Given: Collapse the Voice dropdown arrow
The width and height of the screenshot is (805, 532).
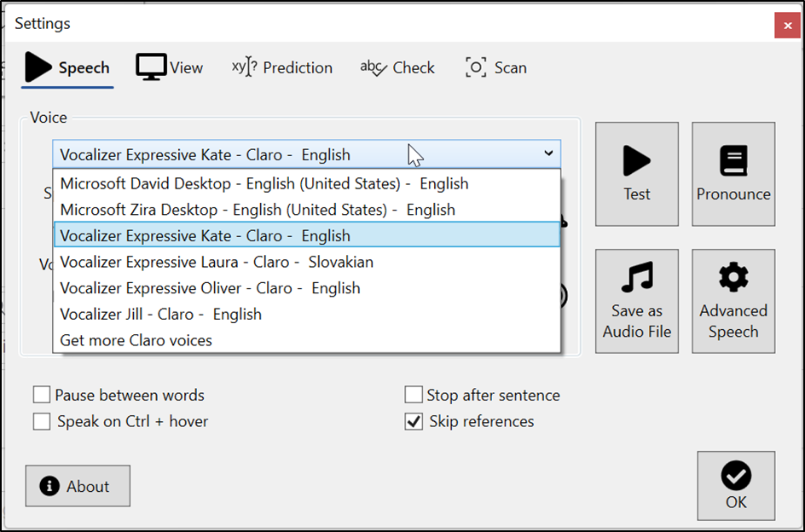Looking at the screenshot, I should [x=547, y=154].
